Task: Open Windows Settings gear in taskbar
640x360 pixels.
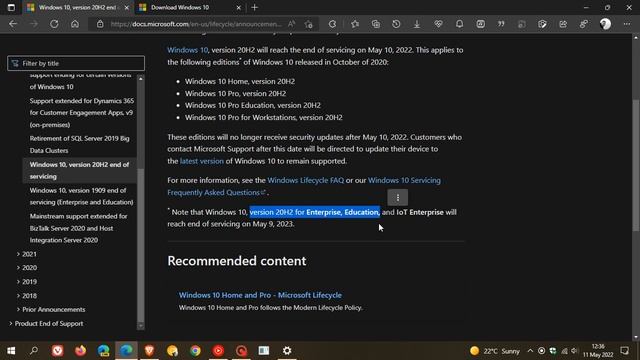Action: pos(287,351)
